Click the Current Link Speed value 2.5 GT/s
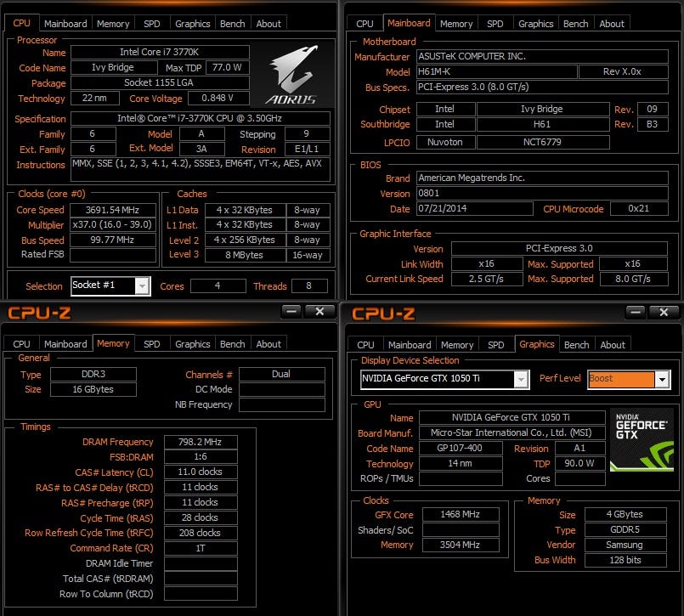This screenshot has width=684, height=616. click(487, 279)
